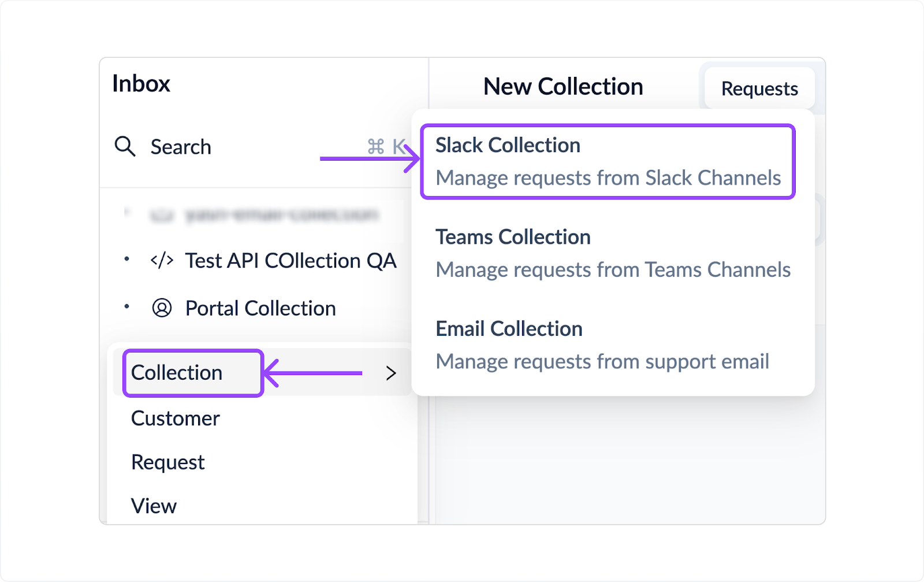Open the Portal Collection

coord(260,308)
